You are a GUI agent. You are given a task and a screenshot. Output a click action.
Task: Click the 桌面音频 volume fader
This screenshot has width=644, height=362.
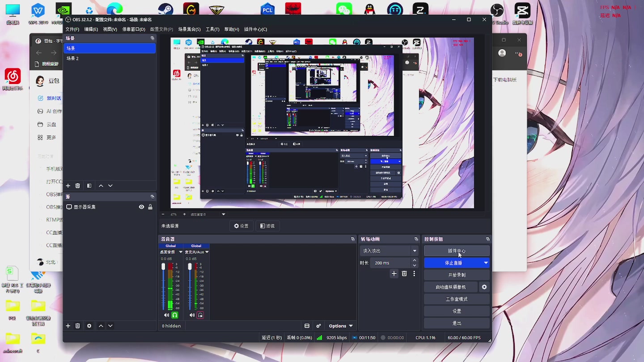point(163,267)
